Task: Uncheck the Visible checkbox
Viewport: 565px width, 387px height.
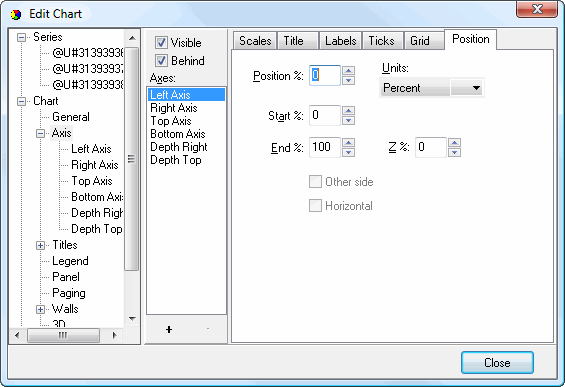Action: click(x=161, y=43)
